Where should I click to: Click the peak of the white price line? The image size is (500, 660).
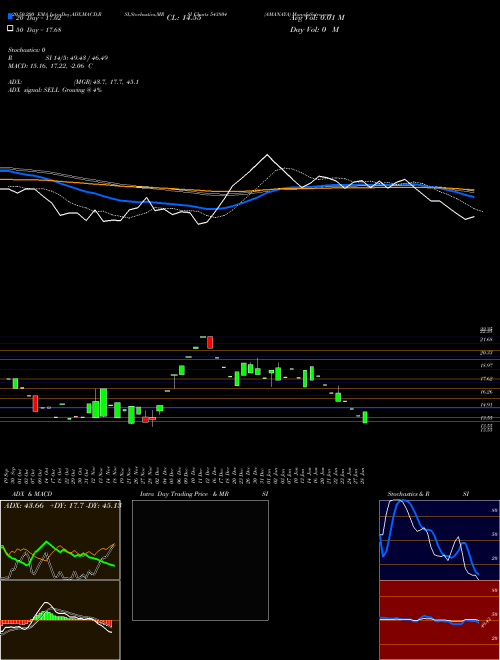point(267,155)
